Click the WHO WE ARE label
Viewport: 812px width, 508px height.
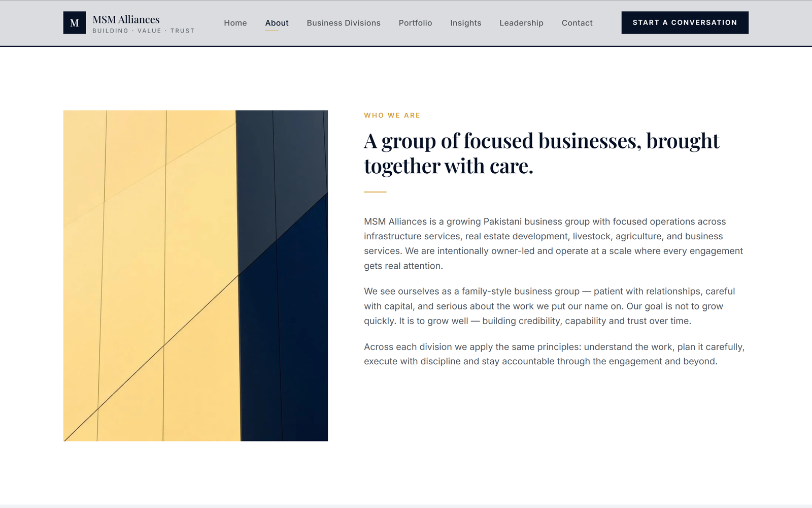pyautogui.click(x=392, y=115)
